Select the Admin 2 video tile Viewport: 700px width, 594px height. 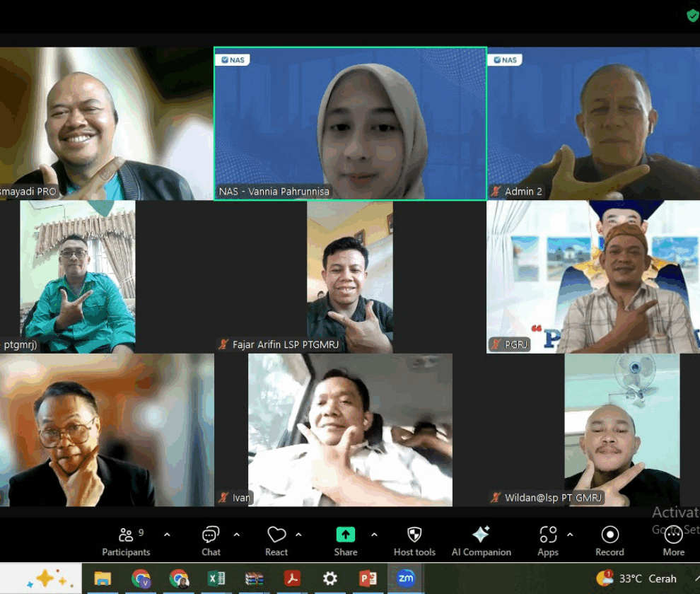pyautogui.click(x=593, y=124)
